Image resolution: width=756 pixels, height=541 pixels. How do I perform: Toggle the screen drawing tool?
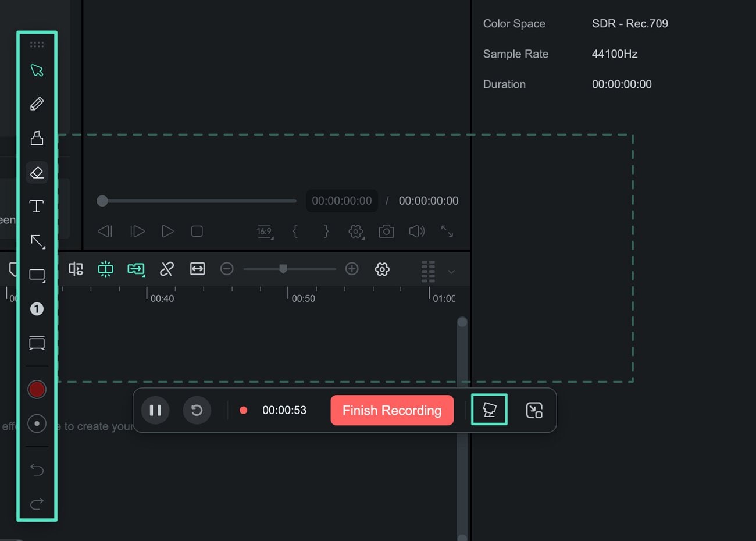click(489, 410)
